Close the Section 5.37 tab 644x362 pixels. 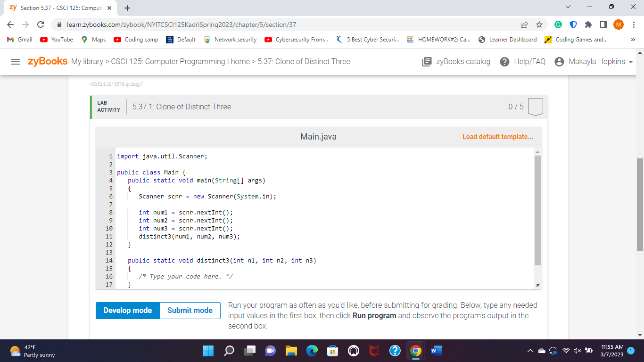pos(109,8)
